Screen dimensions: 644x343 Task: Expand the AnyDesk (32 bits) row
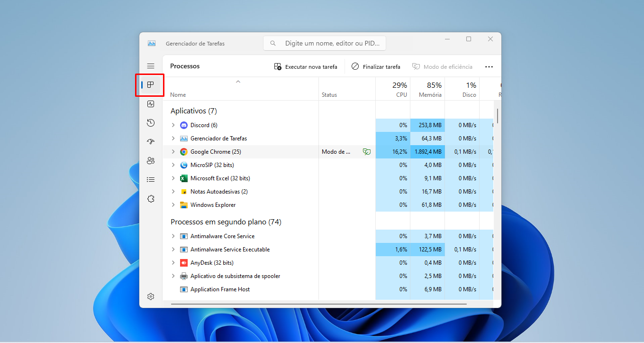click(x=173, y=263)
